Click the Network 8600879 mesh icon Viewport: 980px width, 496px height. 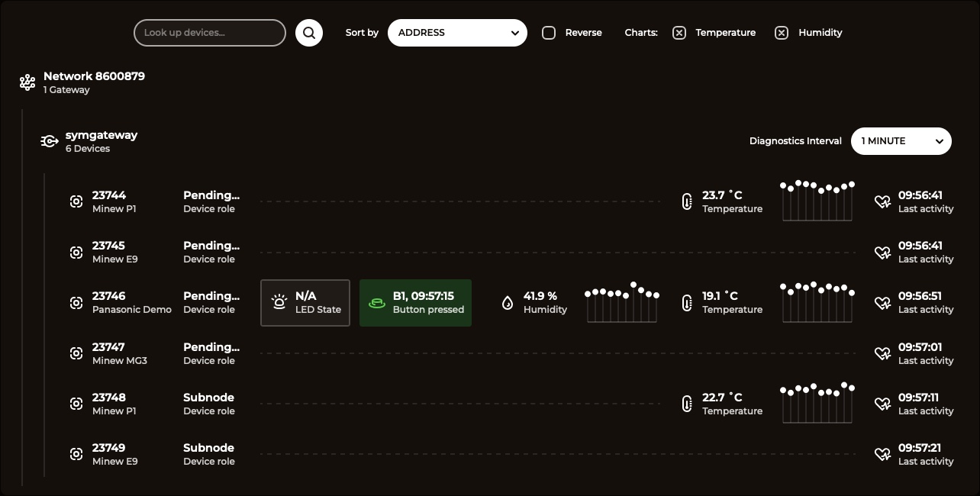[x=27, y=82]
